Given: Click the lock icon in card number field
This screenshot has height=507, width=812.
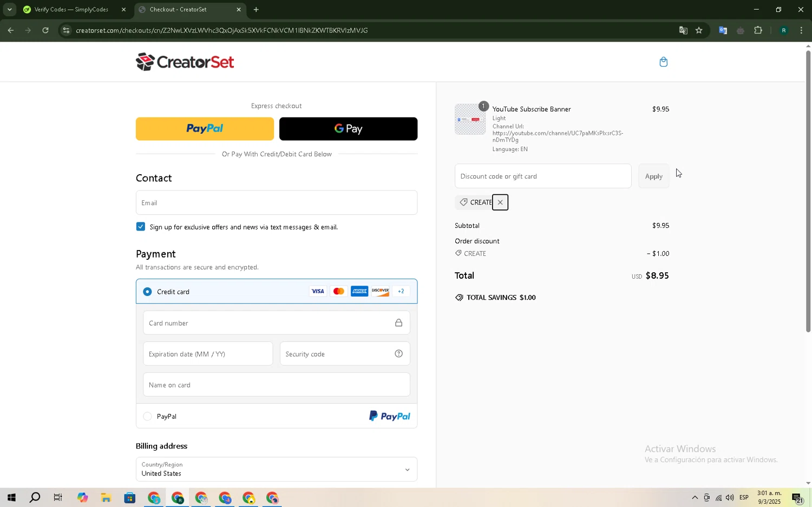Looking at the screenshot, I should point(398,323).
